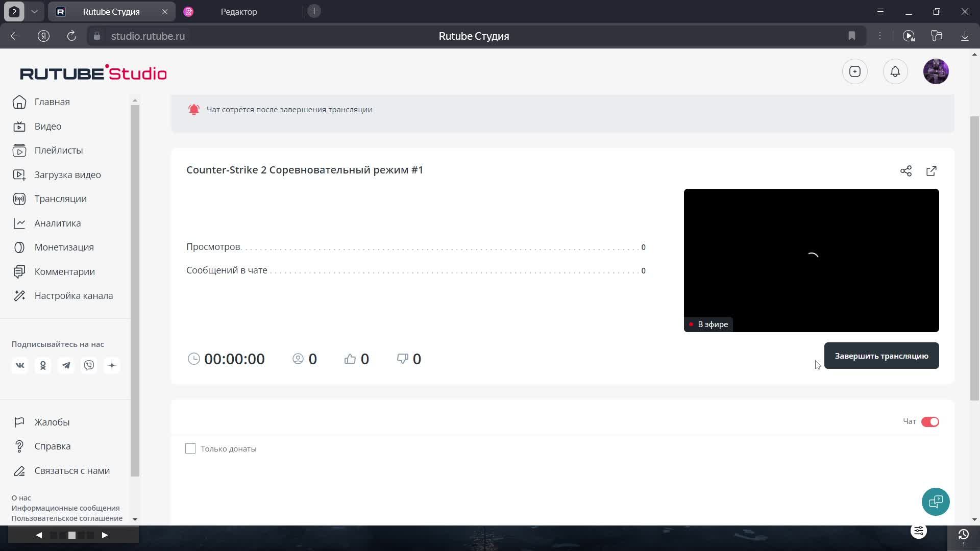Click the Yandex logo button in toolbar
The image size is (980, 551).
click(x=43, y=36)
